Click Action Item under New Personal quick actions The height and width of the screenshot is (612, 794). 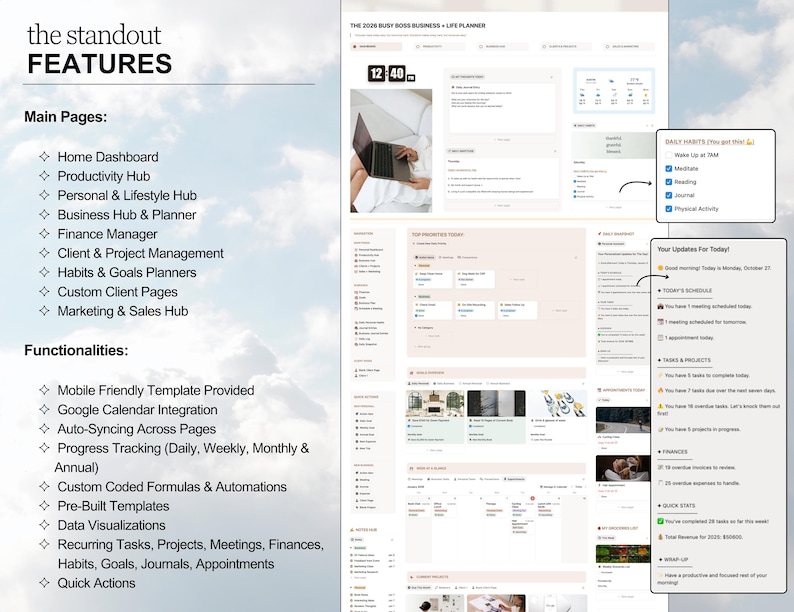366,414
